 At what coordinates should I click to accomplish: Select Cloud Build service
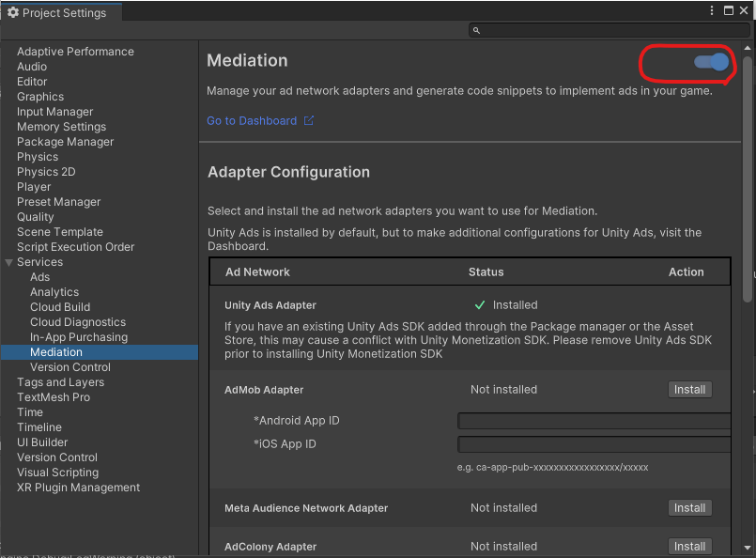tap(60, 307)
